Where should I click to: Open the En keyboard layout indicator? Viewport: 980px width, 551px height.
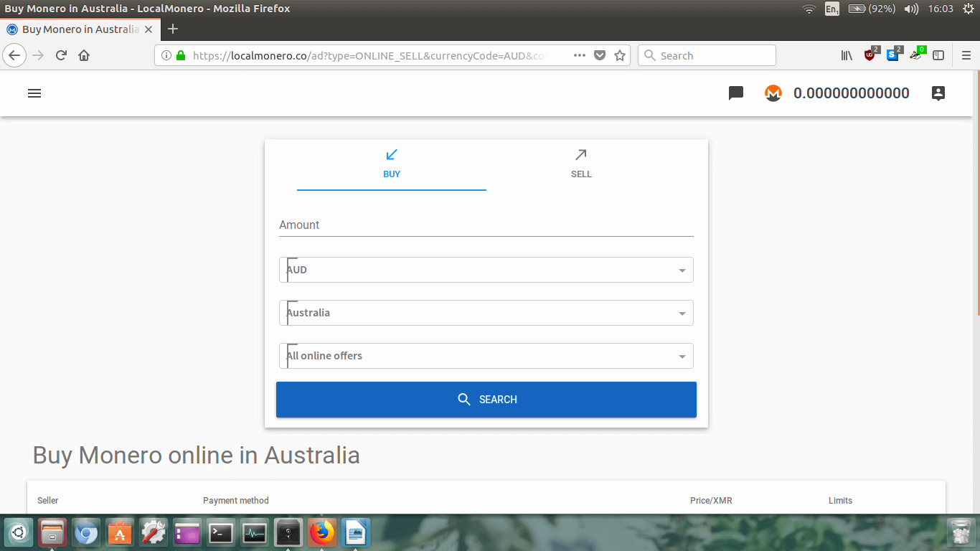pyautogui.click(x=832, y=9)
